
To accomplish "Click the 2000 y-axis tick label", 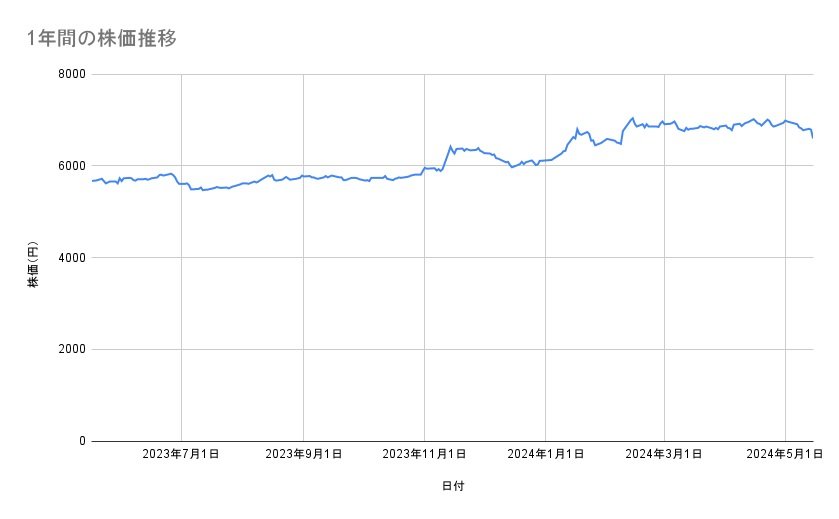I will coord(69,349).
